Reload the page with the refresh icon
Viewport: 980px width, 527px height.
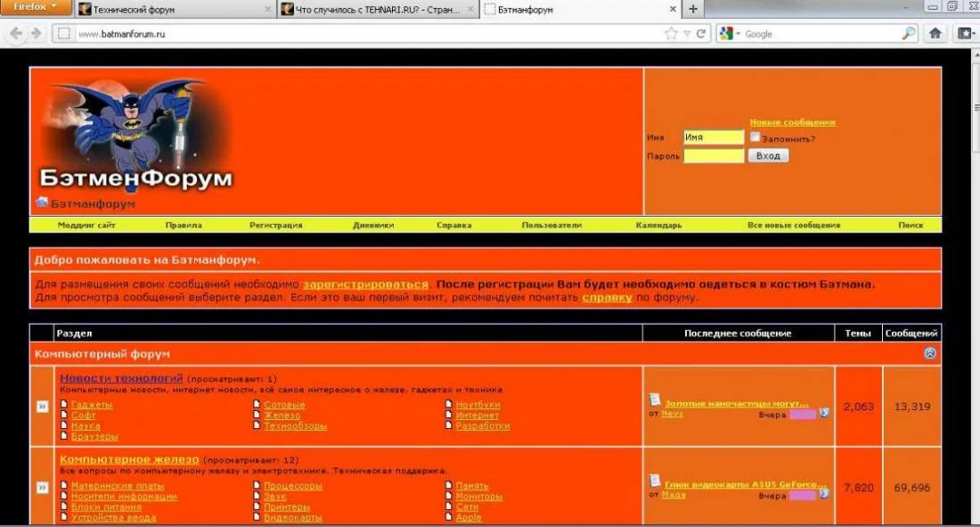[700, 34]
